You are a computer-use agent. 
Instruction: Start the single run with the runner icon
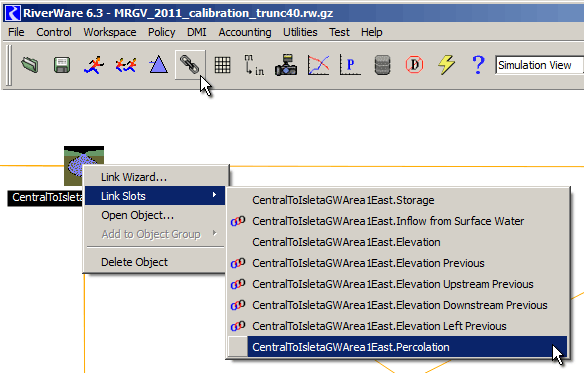[x=94, y=65]
